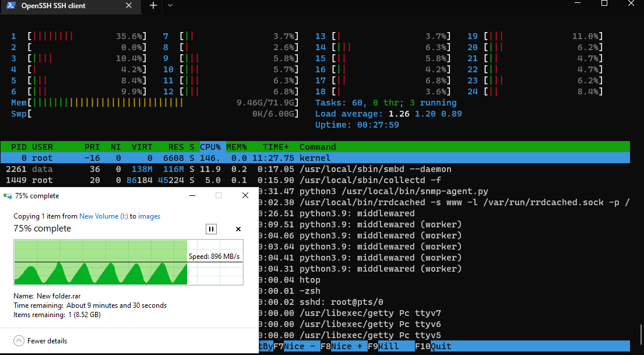Click the PowerShell icon on the tab
Viewport: 644px width, 355px height.
click(12, 6)
